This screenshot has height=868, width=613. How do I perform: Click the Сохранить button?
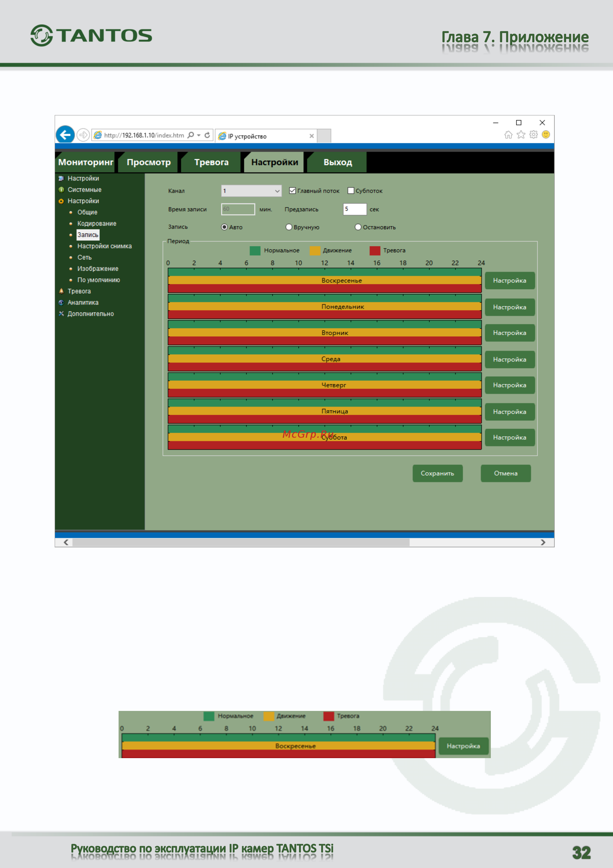click(437, 473)
